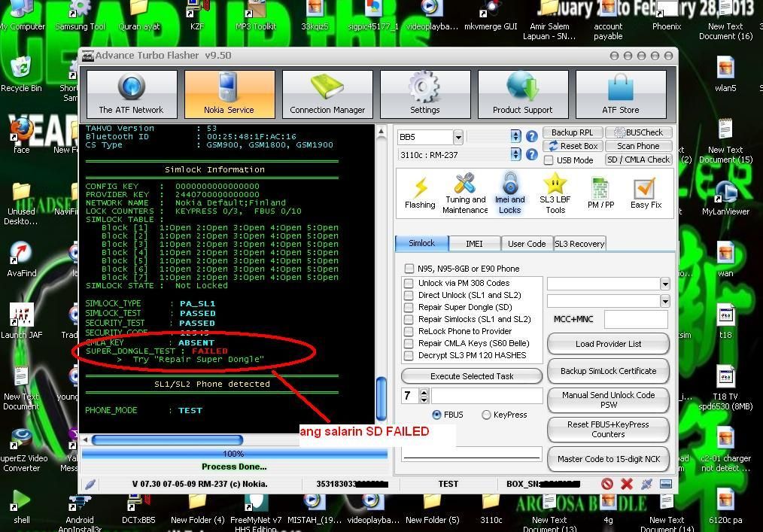Switch to the SL3 Recovery tab
763x532 pixels.
579,244
